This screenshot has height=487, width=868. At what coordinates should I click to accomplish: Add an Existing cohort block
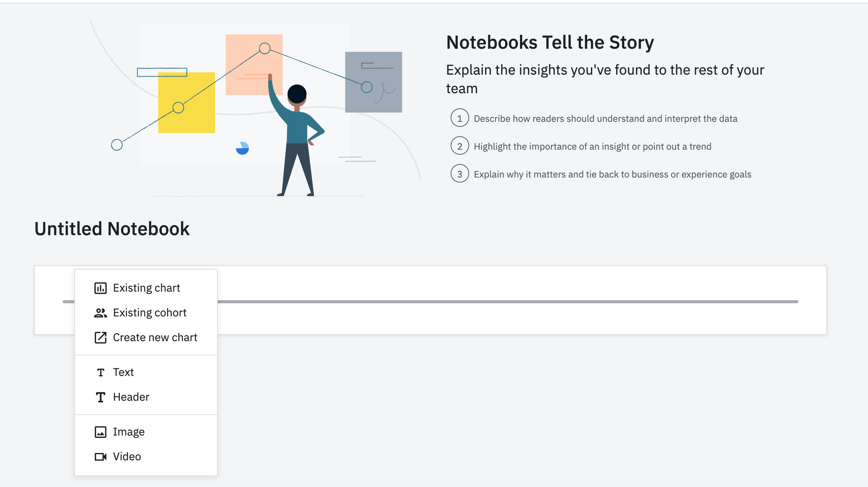pyautogui.click(x=149, y=313)
